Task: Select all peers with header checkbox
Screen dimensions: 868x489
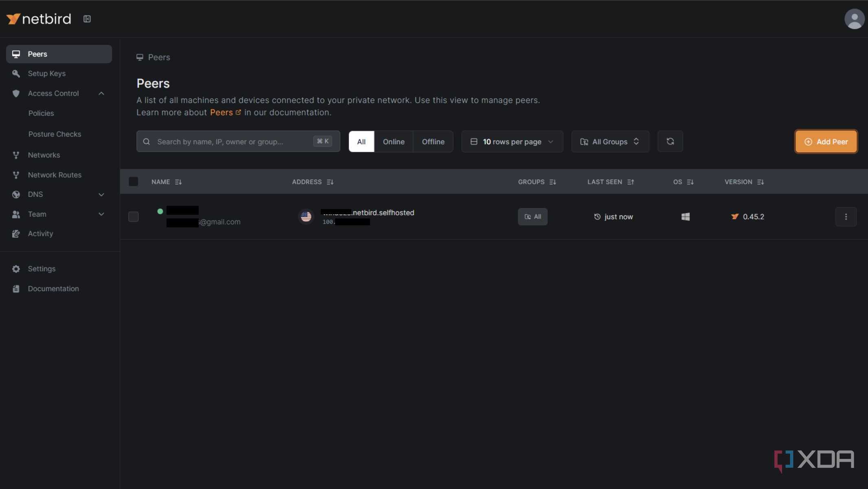Action: 134,182
